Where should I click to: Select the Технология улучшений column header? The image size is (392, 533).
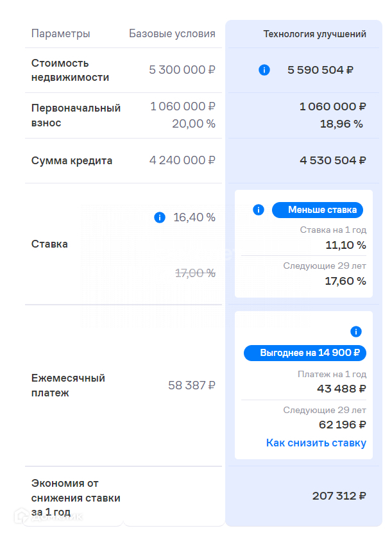pos(314,34)
